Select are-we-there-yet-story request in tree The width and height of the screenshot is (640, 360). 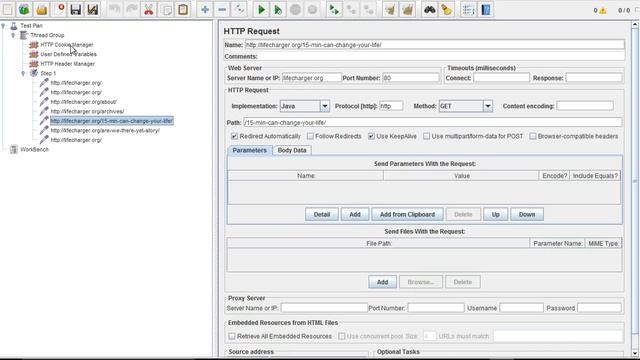(105, 131)
